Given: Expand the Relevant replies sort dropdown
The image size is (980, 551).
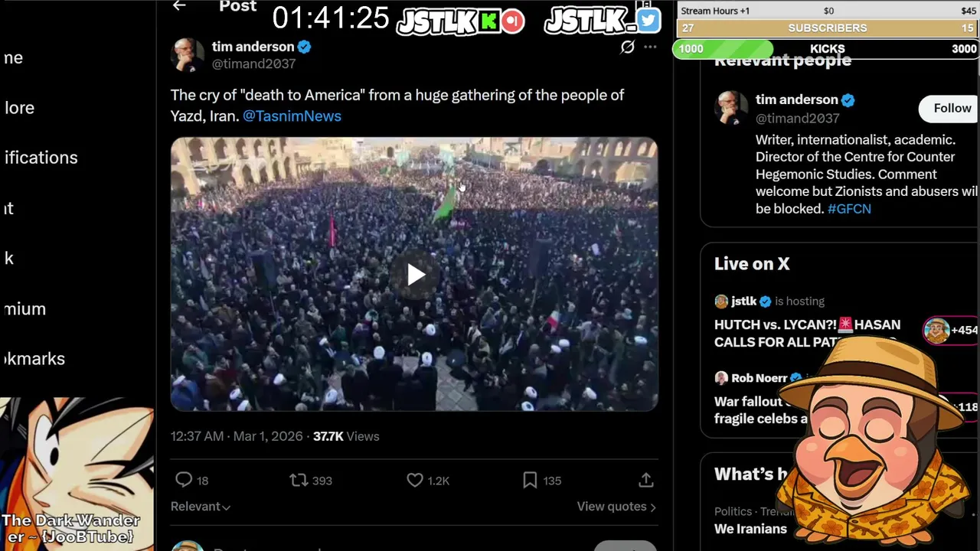Looking at the screenshot, I should click(201, 507).
